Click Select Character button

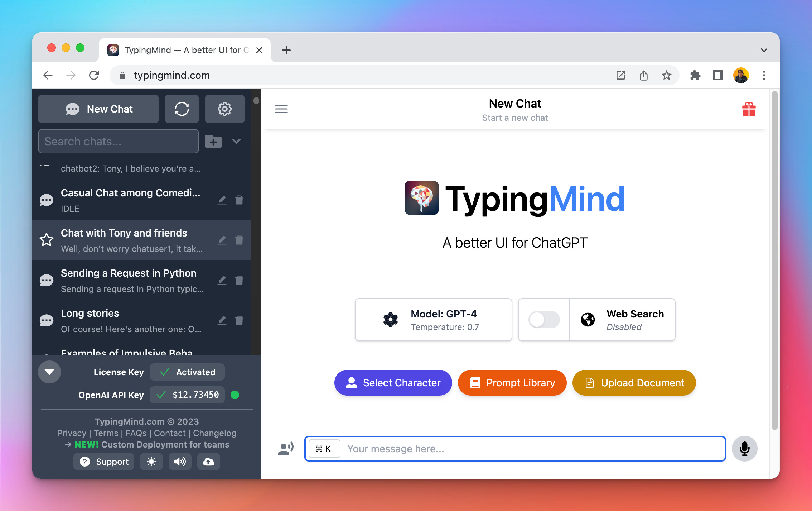[393, 383]
